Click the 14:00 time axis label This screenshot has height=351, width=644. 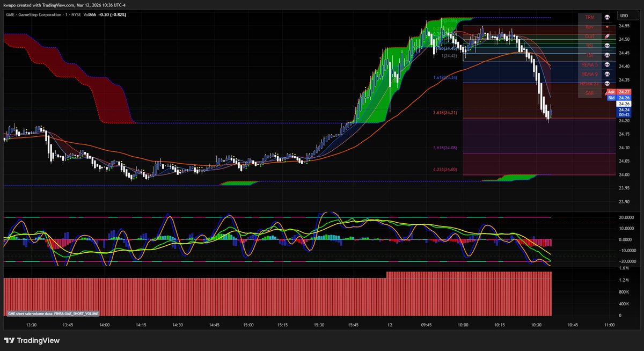click(x=104, y=325)
